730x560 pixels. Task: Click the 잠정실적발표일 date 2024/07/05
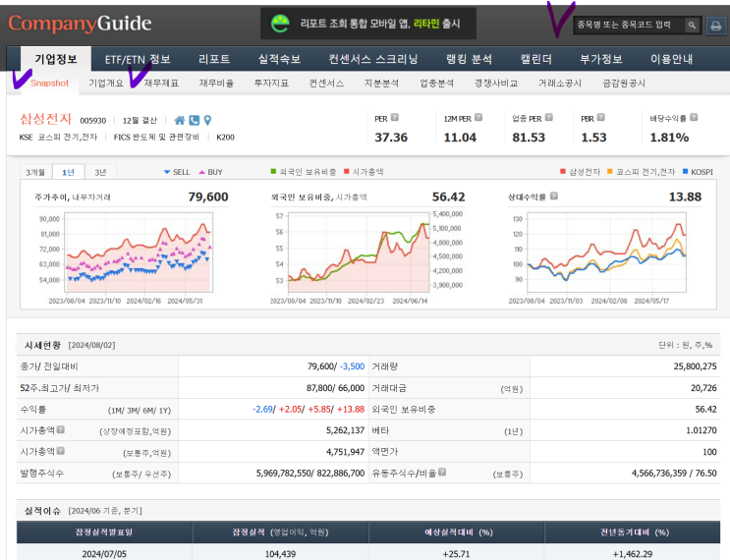point(104,554)
